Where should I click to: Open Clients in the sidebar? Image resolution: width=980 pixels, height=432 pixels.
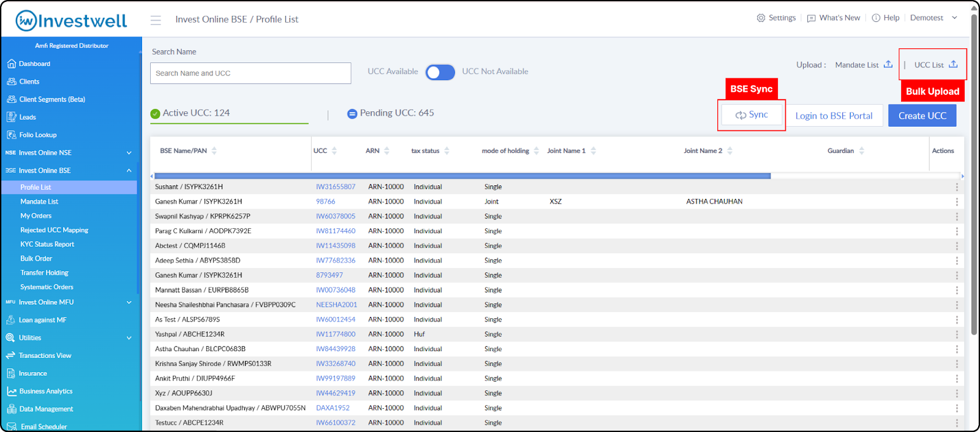tap(29, 81)
